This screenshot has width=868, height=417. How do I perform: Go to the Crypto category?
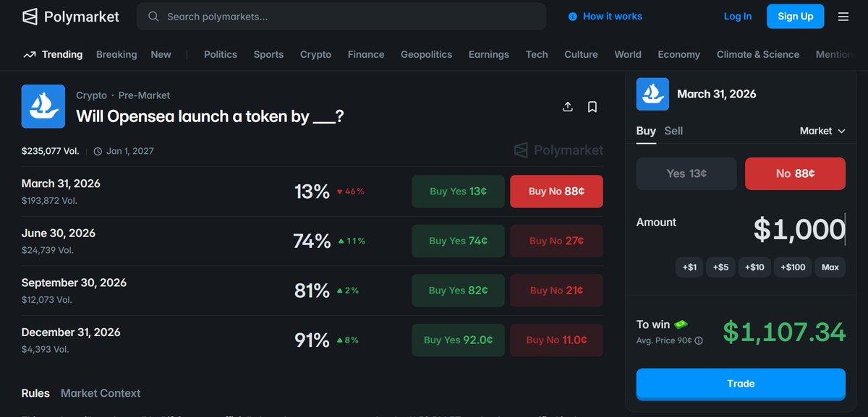click(315, 55)
